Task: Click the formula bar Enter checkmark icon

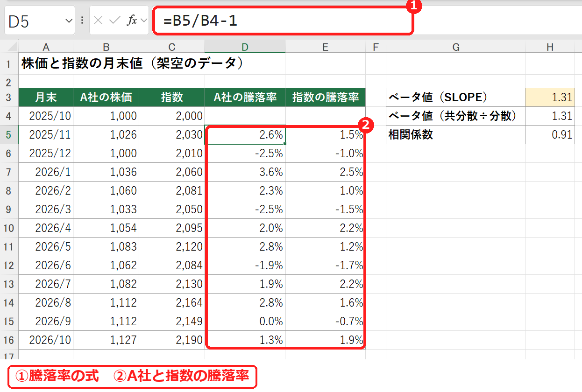Action: tap(114, 21)
